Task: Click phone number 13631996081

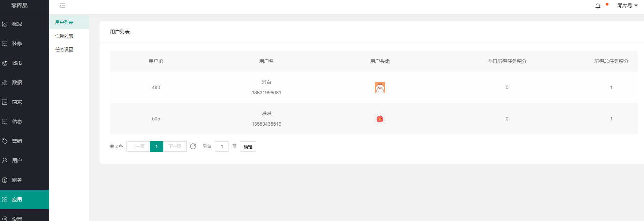Action: 266,93
